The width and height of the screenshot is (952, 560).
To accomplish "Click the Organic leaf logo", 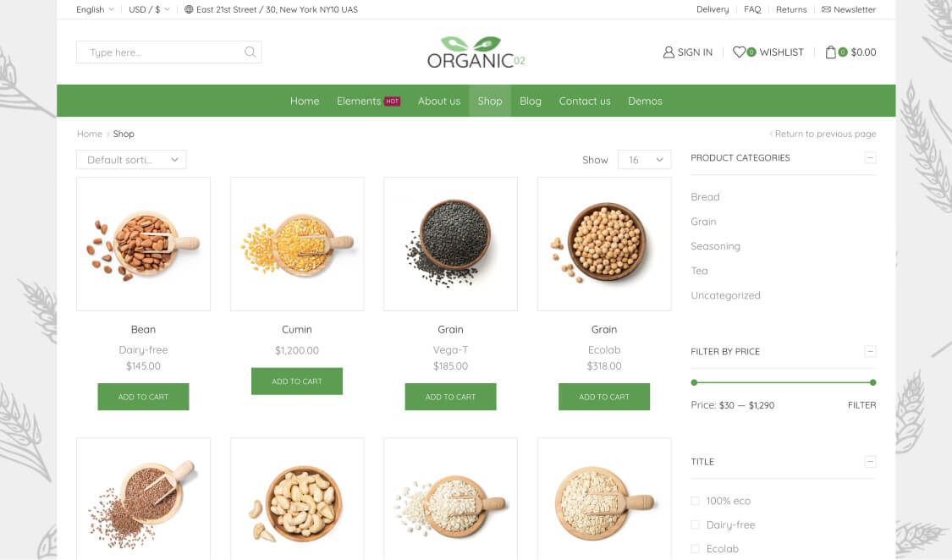I will [x=476, y=52].
